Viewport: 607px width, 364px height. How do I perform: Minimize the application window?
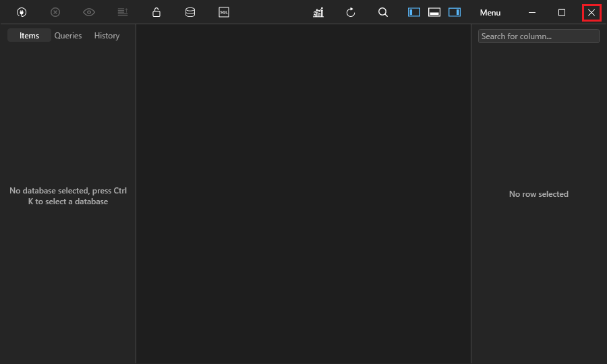pos(532,12)
